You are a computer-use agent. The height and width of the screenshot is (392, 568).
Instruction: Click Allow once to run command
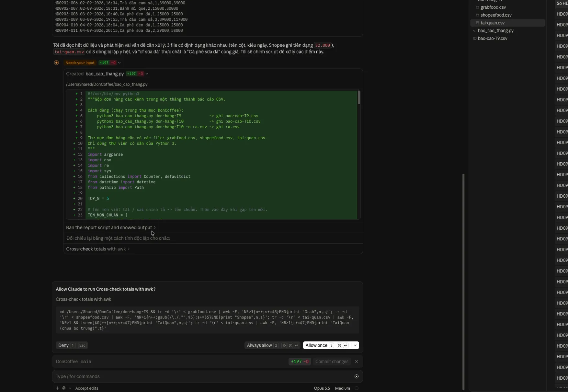(327, 345)
